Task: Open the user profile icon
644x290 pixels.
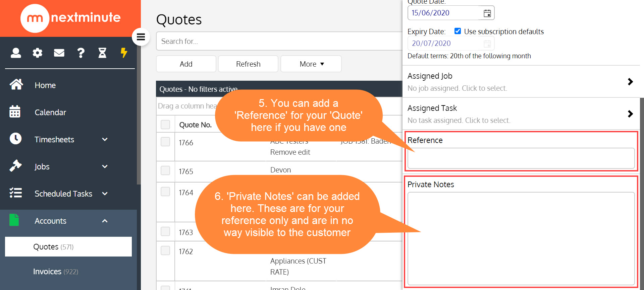Action: [16, 53]
